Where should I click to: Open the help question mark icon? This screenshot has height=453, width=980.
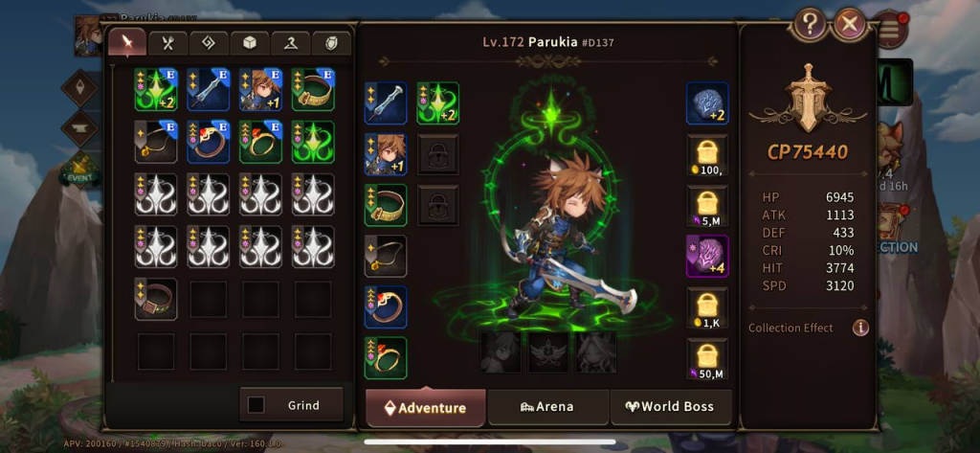[810, 24]
